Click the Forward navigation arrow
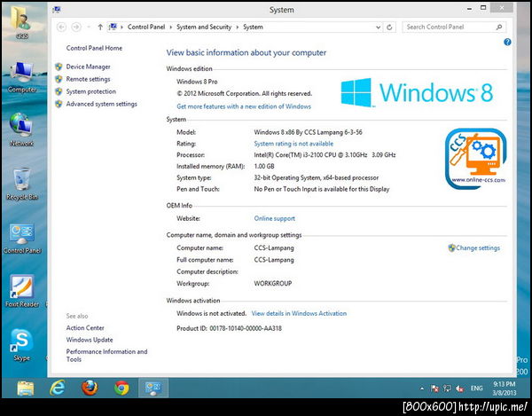 point(76,27)
